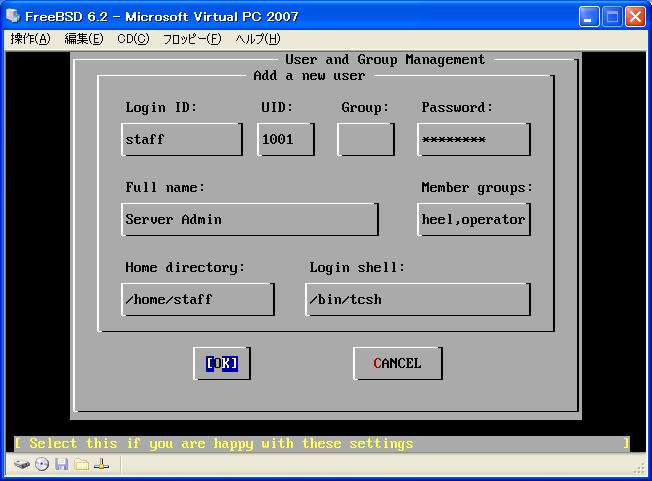Open the CD(C) menu

coord(133,39)
